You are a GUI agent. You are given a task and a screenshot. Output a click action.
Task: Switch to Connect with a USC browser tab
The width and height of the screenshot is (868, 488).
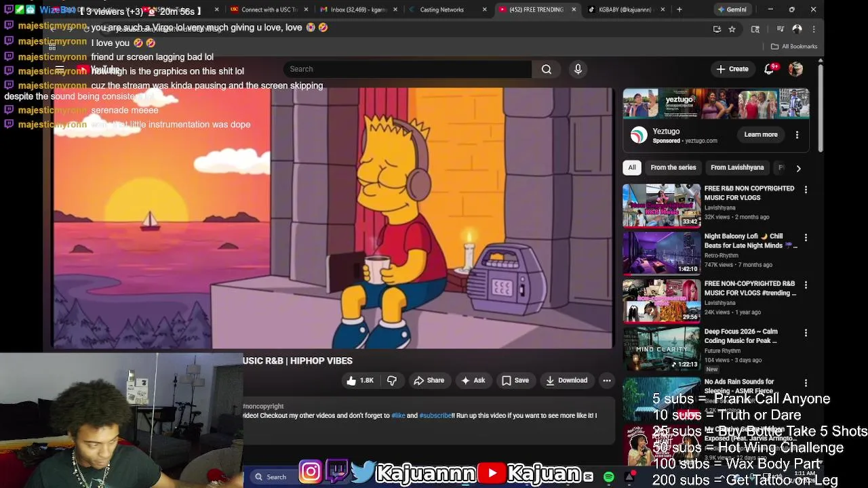pyautogui.click(x=269, y=9)
